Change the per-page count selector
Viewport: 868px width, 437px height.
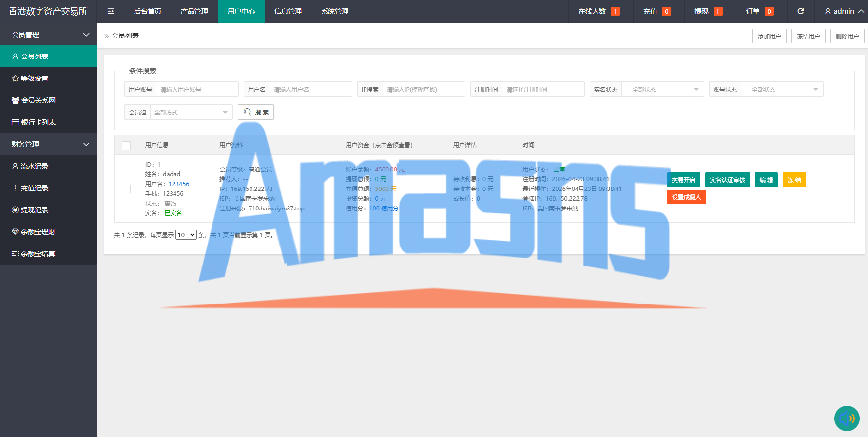point(186,235)
